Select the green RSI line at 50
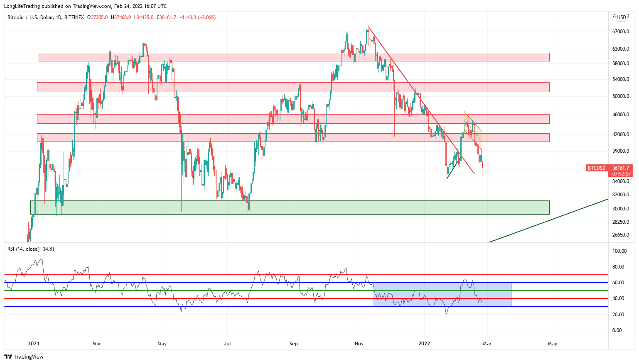 306,291
